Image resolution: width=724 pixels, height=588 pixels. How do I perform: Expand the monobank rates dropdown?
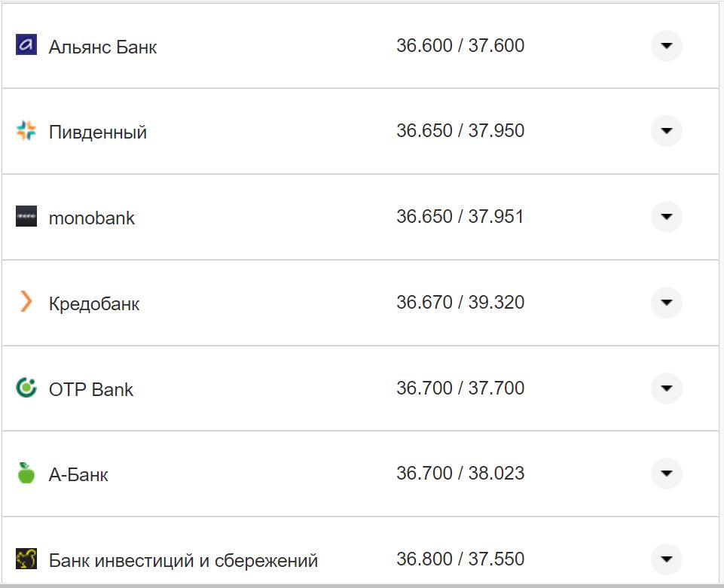pyautogui.click(x=666, y=217)
